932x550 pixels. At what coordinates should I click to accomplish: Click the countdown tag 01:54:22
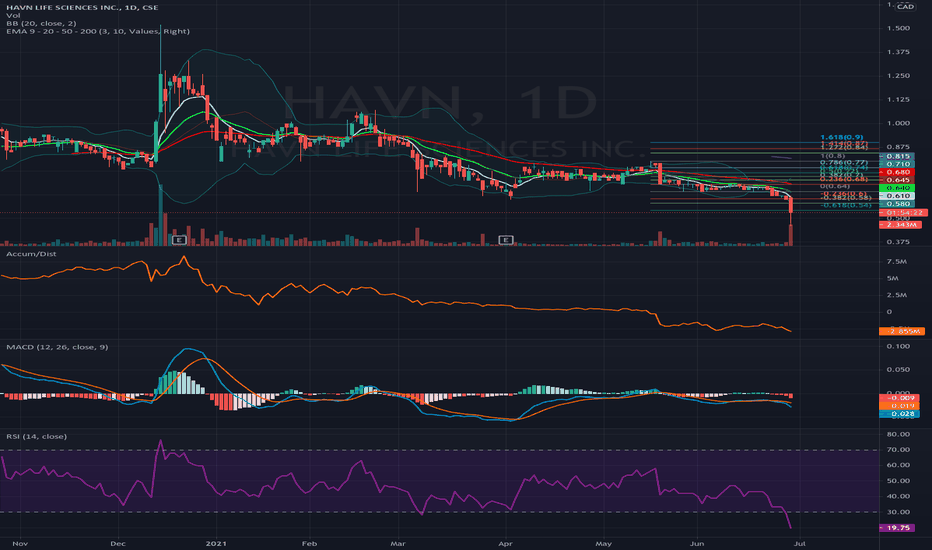(x=903, y=212)
